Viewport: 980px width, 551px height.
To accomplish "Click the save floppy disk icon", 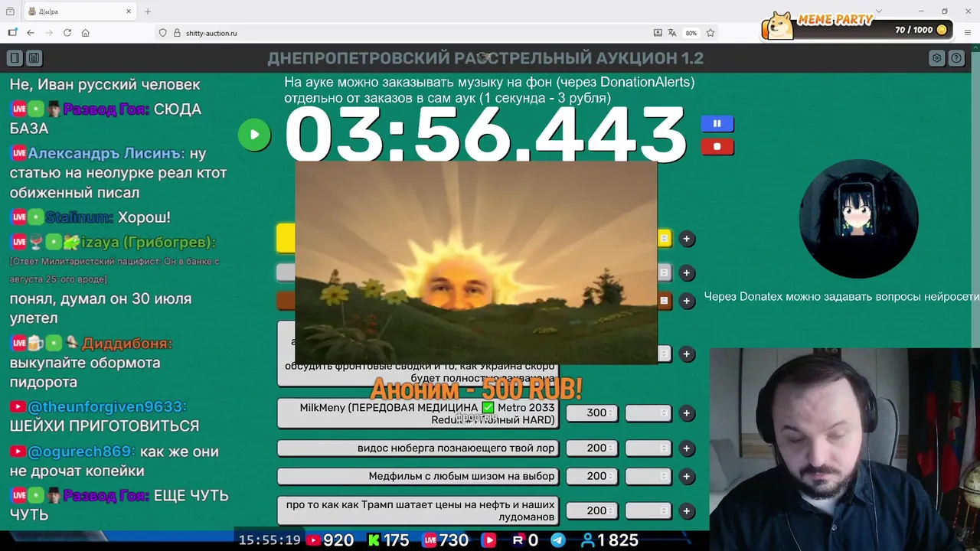I will pyautogui.click(x=34, y=58).
